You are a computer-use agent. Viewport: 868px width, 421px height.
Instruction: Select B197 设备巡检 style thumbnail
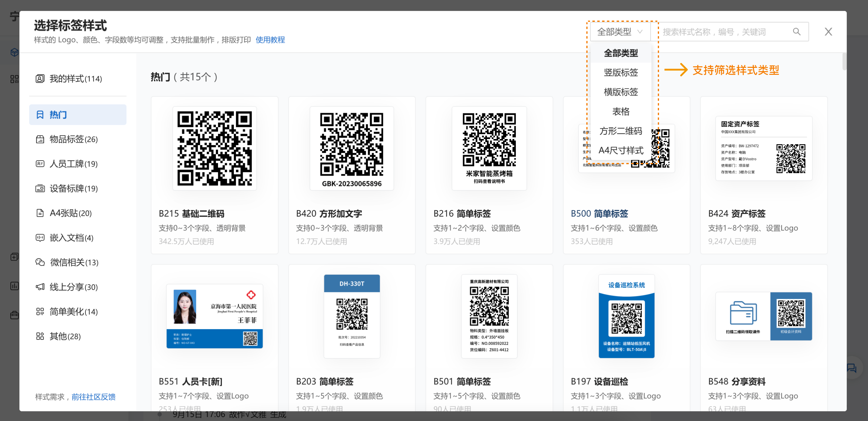[x=626, y=316]
